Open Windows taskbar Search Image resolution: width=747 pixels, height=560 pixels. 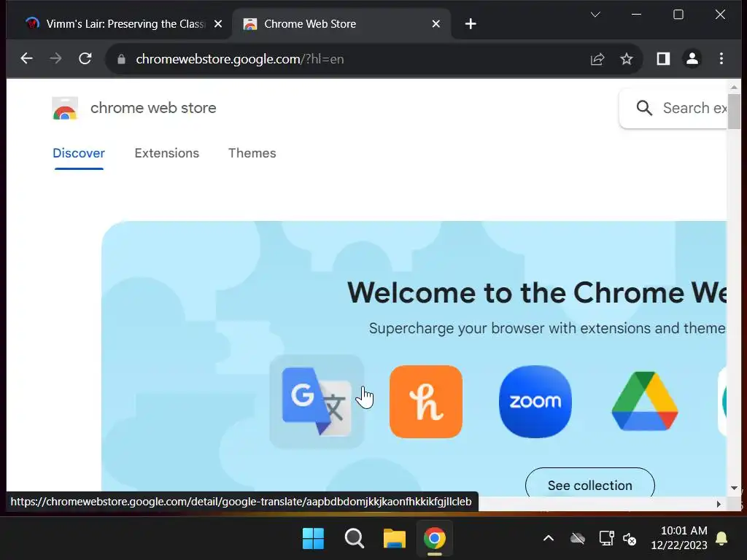354,539
